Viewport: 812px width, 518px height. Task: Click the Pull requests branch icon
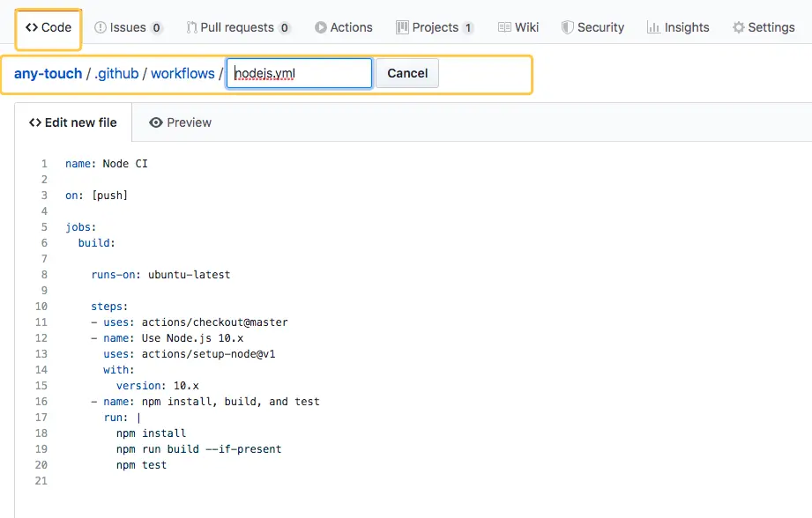coord(192,27)
